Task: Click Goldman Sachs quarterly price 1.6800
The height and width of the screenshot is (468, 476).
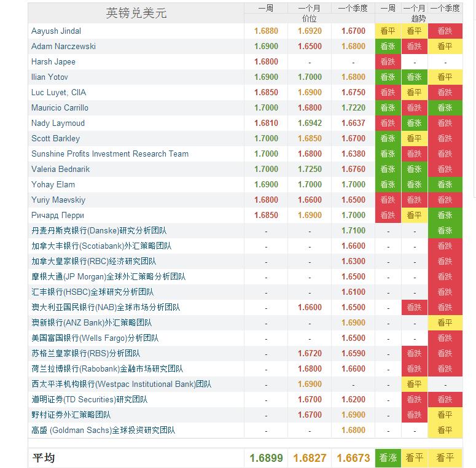Action: (x=353, y=430)
